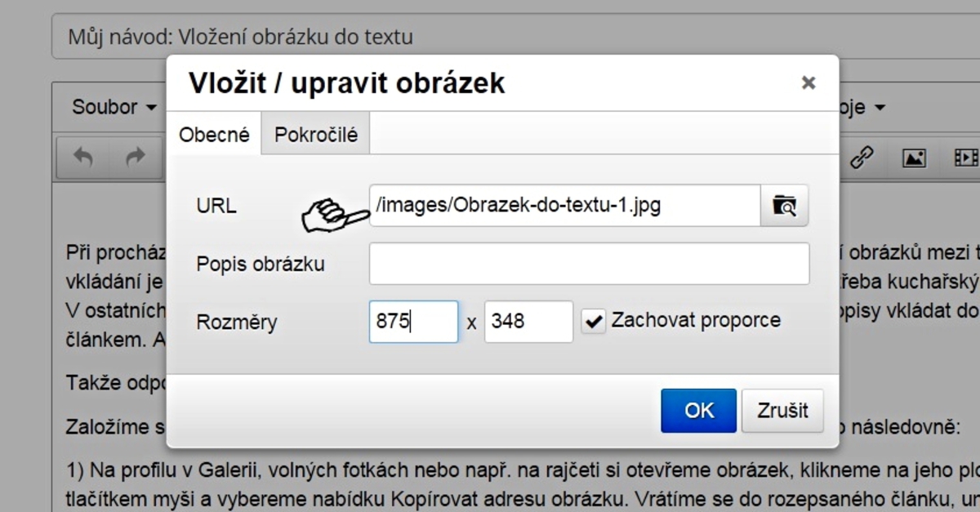This screenshot has width=980, height=512.
Task: Click the browse file icon next to URL
Action: coord(784,206)
